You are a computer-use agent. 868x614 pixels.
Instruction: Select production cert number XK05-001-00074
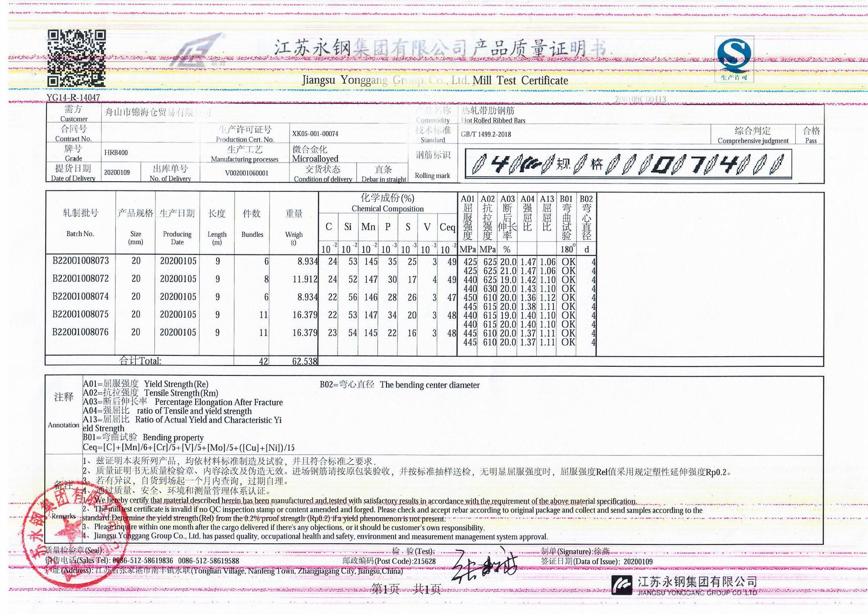pos(315,134)
